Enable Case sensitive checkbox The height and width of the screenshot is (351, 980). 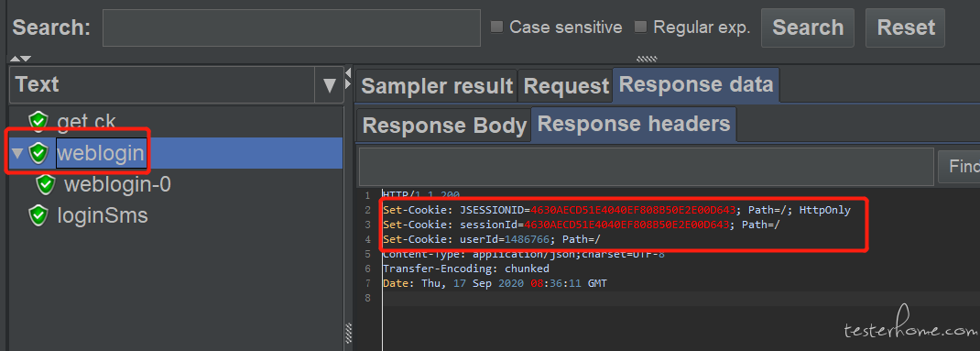pyautogui.click(x=497, y=27)
